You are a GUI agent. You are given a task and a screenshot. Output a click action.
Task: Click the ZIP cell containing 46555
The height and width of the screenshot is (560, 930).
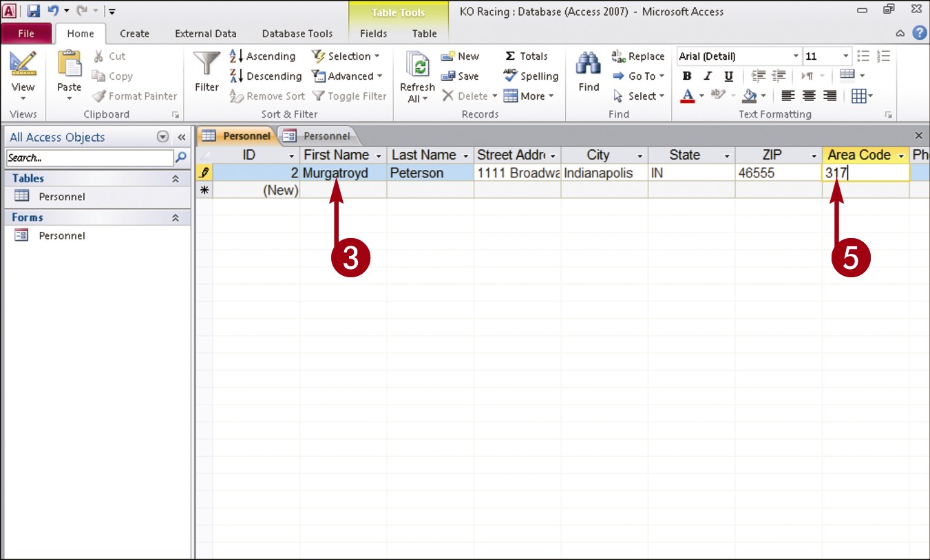tap(778, 173)
